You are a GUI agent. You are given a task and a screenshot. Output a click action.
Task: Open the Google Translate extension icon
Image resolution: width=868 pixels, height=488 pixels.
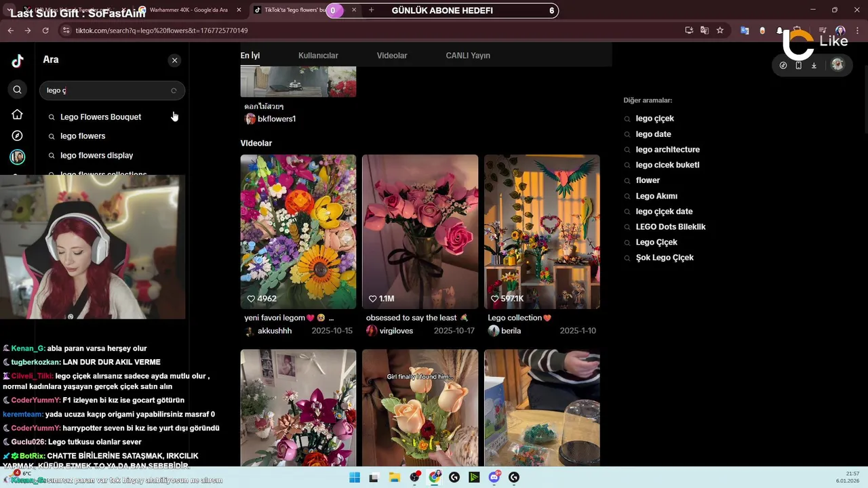tap(745, 30)
